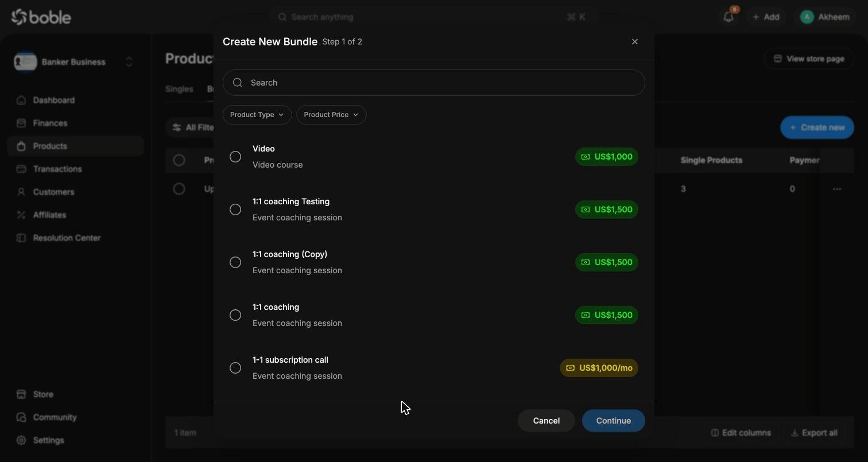Click the Transactions card icon
The height and width of the screenshot is (462, 868).
[x=21, y=169]
